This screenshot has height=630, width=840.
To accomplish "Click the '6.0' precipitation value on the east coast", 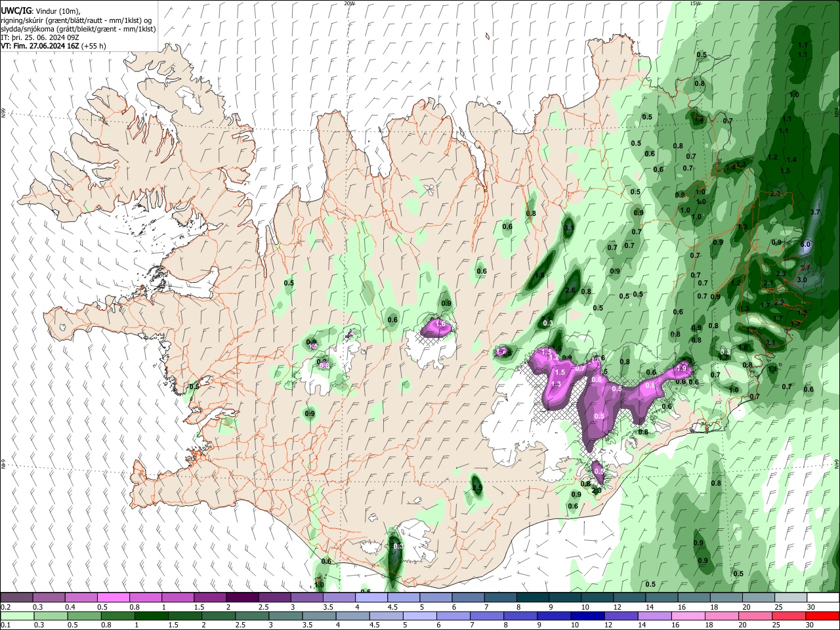I will pyautogui.click(x=806, y=244).
